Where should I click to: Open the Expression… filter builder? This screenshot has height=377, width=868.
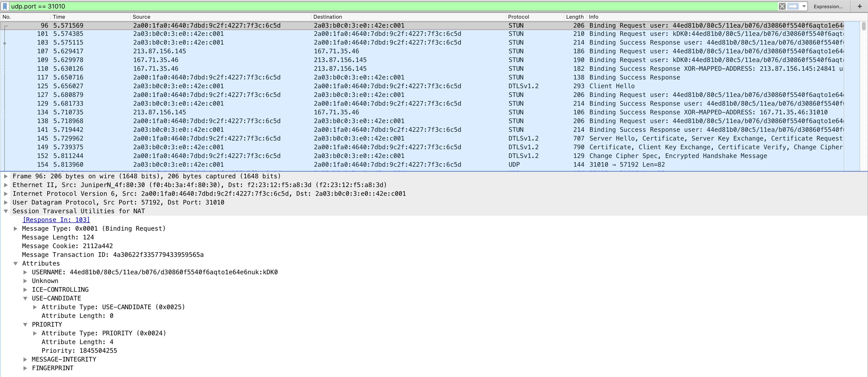coord(828,6)
